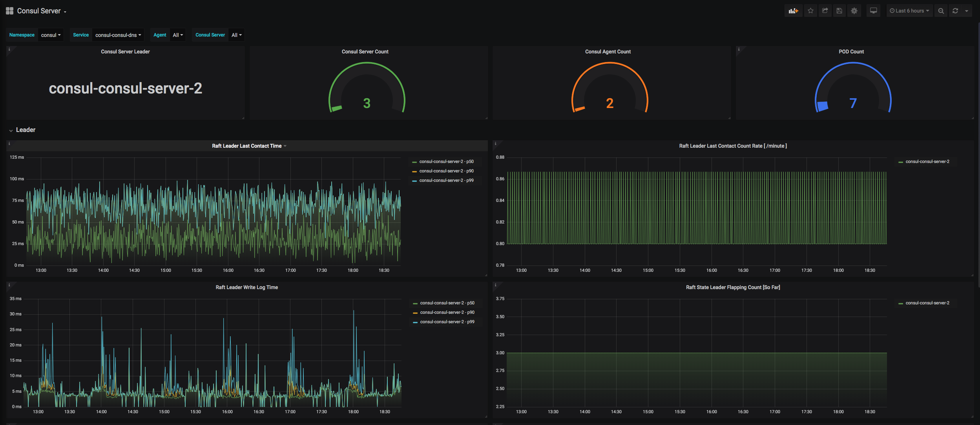This screenshot has height=425, width=980.
Task: Cycle view mode with monitor icon
Action: [873, 11]
